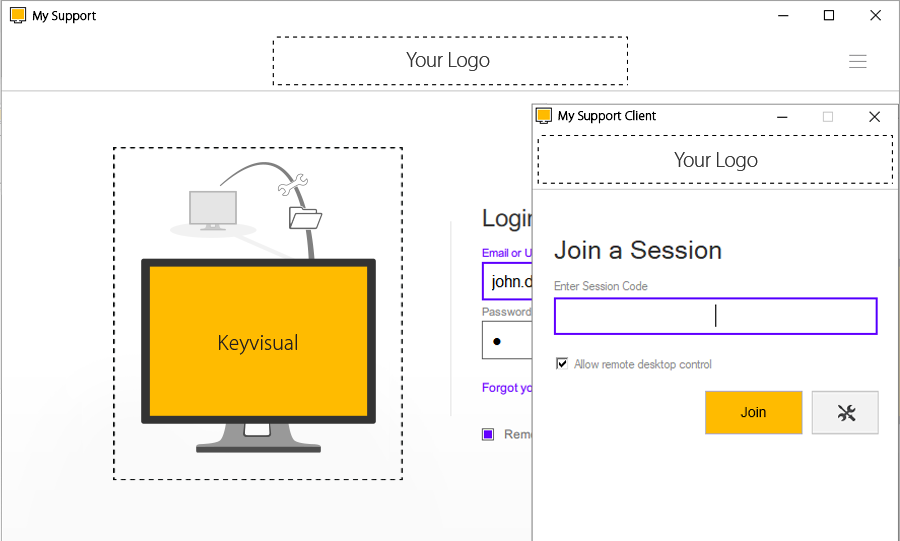The height and width of the screenshot is (541, 900).
Task: Toggle Allow remote desktop control checkbox
Action: (x=562, y=364)
